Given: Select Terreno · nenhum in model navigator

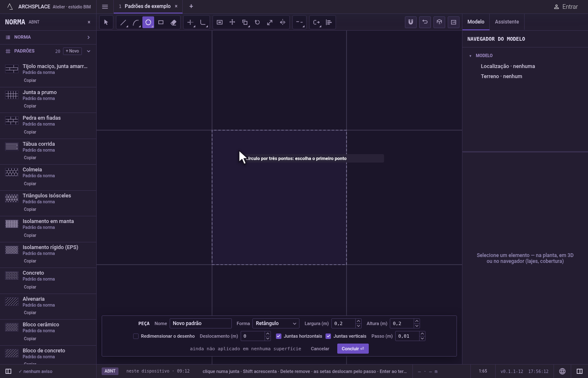Looking at the screenshot, I should click(x=501, y=76).
